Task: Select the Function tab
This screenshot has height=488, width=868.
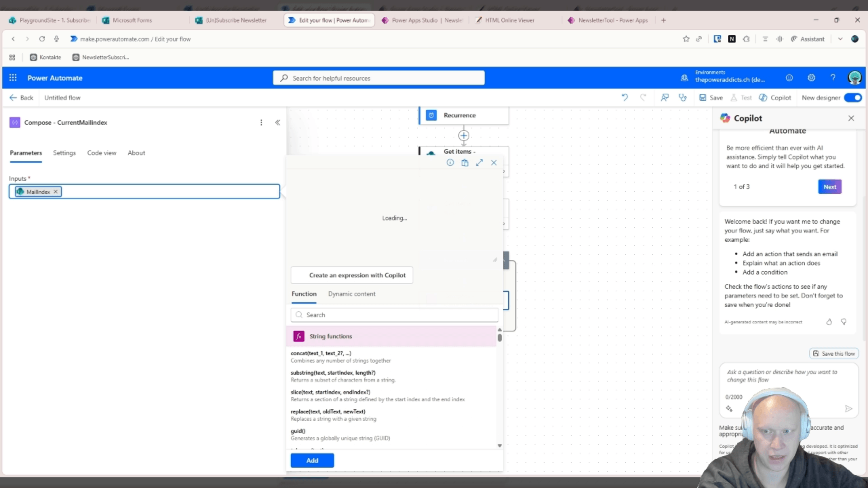Action: pos(304,294)
